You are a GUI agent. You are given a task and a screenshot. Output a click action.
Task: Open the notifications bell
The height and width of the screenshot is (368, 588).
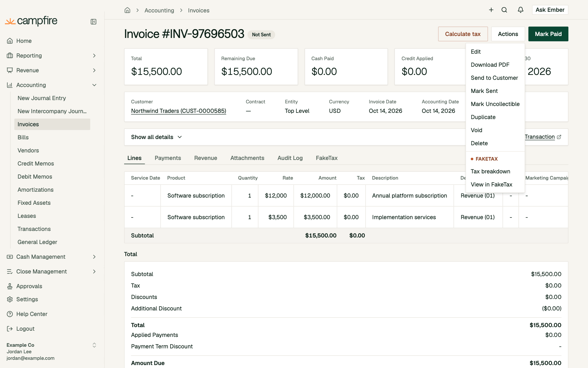click(x=521, y=10)
